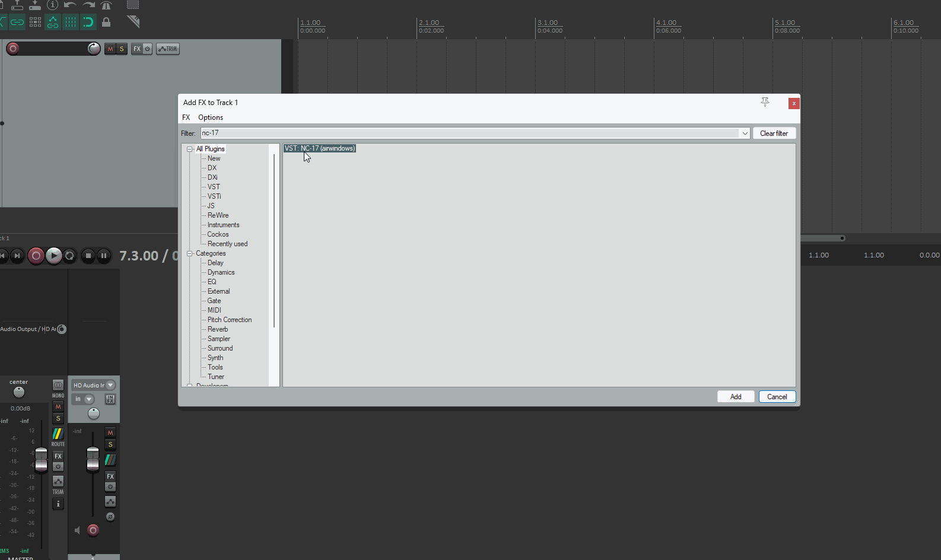Open the FX menu in Add FX dialog

point(186,117)
